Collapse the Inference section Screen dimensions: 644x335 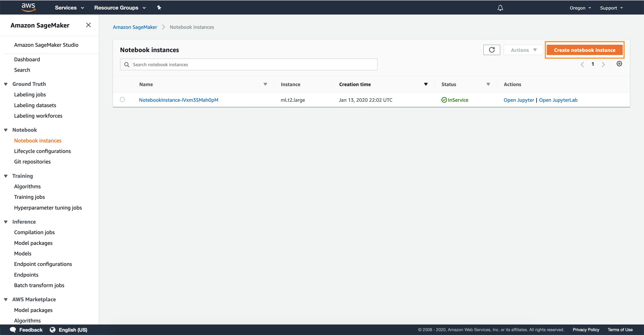point(6,222)
